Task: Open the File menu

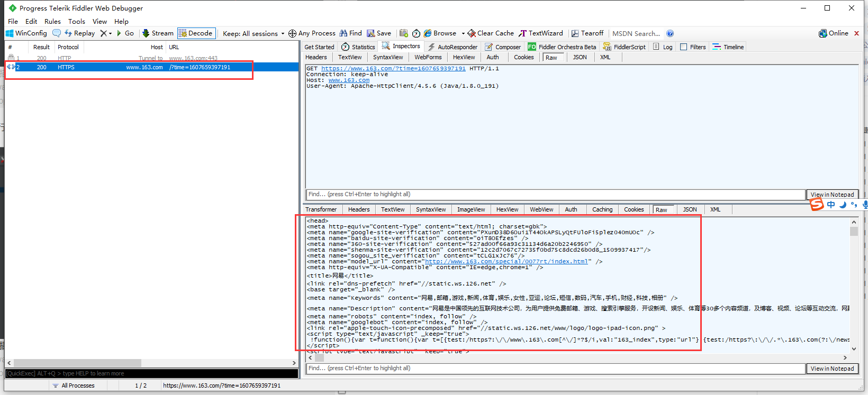Action: (x=13, y=22)
